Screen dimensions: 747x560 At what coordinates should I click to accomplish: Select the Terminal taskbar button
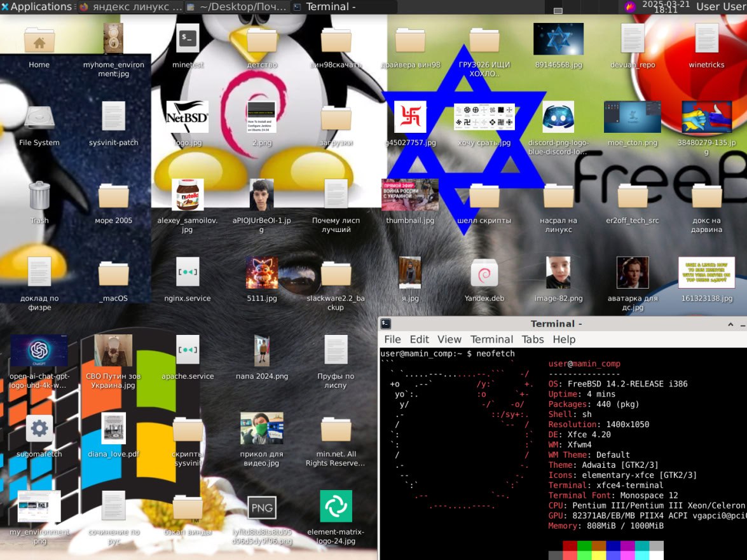343,6
